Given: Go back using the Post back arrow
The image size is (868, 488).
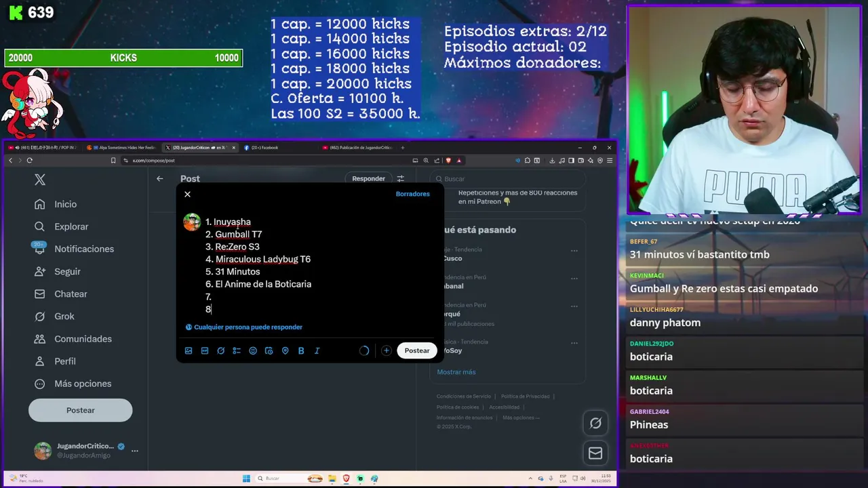Looking at the screenshot, I should (159, 178).
